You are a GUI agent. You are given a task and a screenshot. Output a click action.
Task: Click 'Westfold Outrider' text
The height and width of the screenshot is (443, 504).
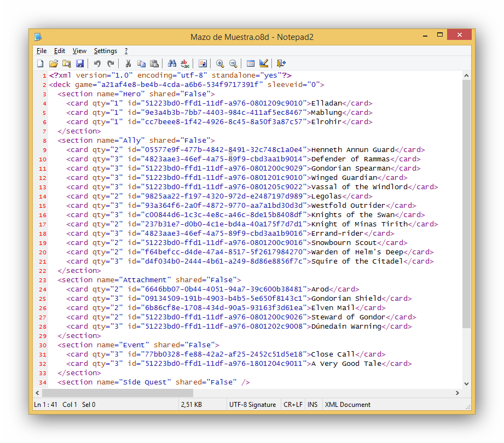point(349,206)
